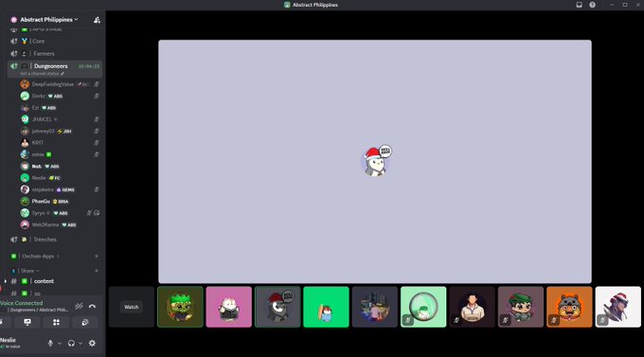Open the help icon in the title bar

592,5
